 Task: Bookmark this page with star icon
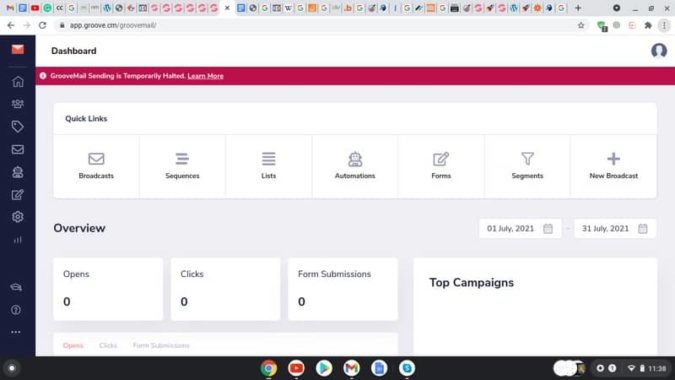[581, 25]
